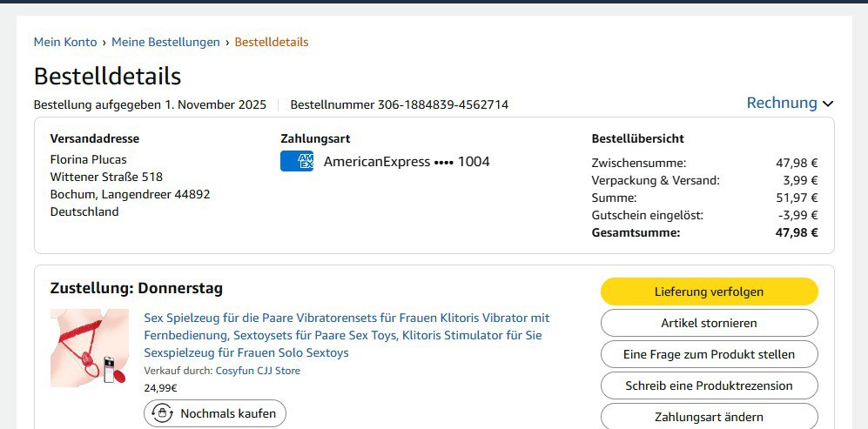Screen dimensions: 868x429
Task: Click the Zustellung: Donnerstag heading
Action: (x=137, y=288)
